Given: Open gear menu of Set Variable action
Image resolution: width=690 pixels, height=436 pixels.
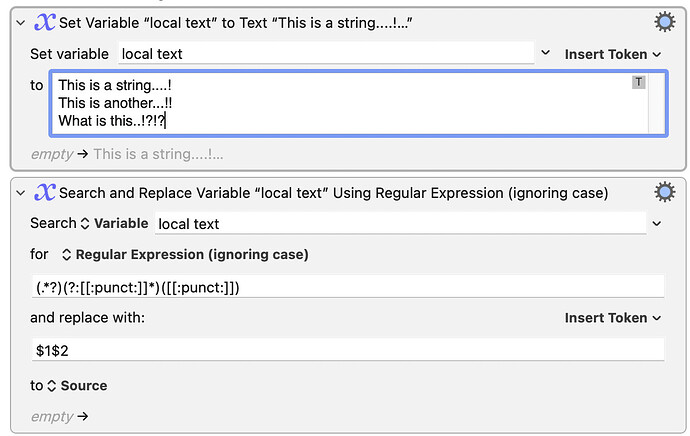Looking at the screenshot, I should pos(664,22).
